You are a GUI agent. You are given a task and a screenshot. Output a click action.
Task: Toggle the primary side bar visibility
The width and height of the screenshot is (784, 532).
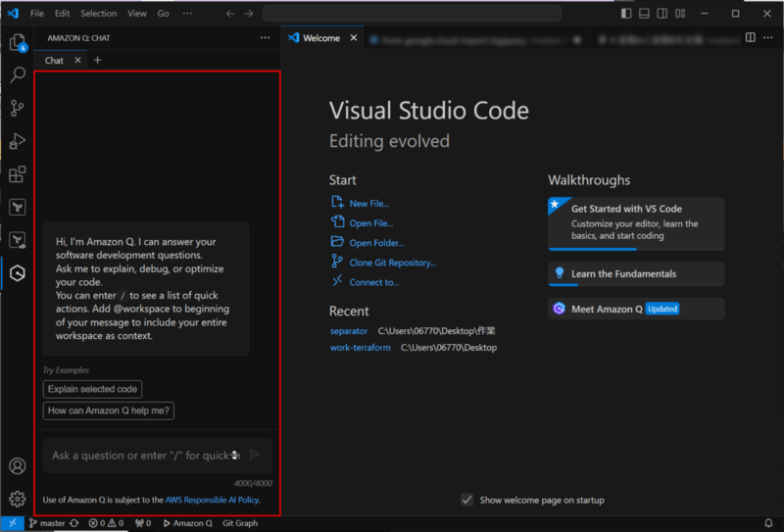tap(626, 14)
